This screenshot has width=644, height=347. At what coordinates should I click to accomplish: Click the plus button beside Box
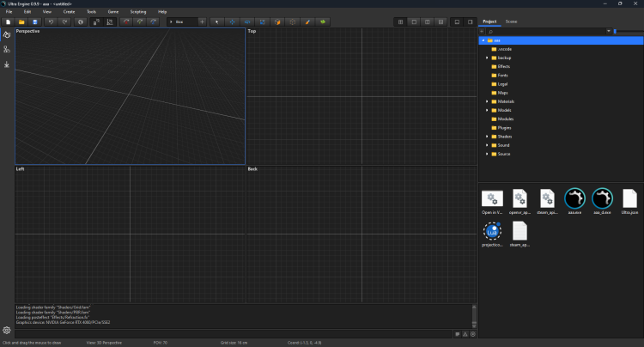pos(202,21)
